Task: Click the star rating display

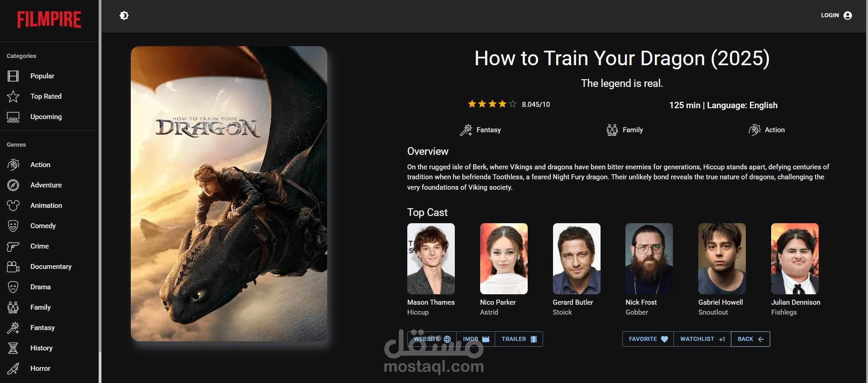Action: [492, 104]
